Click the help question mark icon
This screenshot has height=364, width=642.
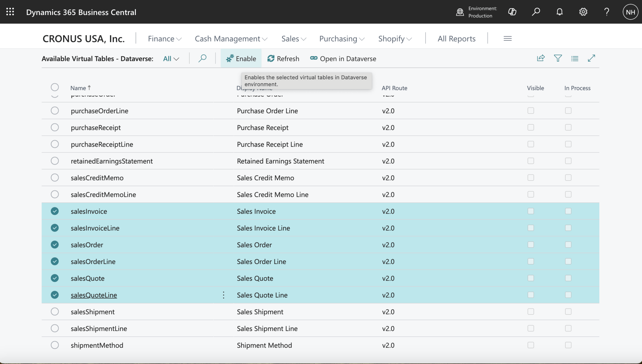pos(607,12)
